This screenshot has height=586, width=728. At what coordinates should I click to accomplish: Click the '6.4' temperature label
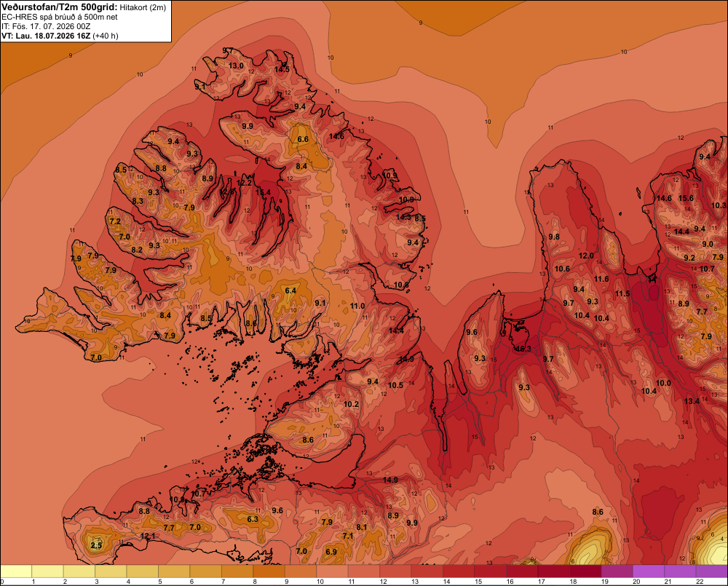pyautogui.click(x=290, y=290)
